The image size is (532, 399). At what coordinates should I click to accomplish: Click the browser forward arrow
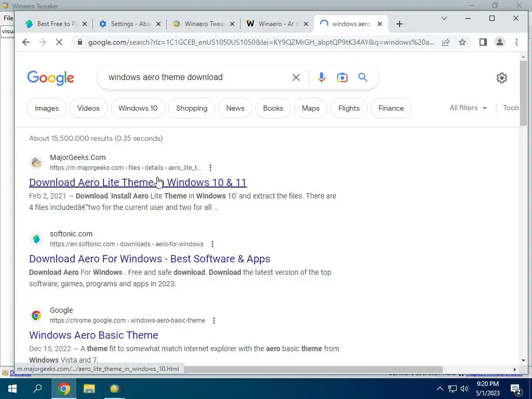tap(43, 42)
